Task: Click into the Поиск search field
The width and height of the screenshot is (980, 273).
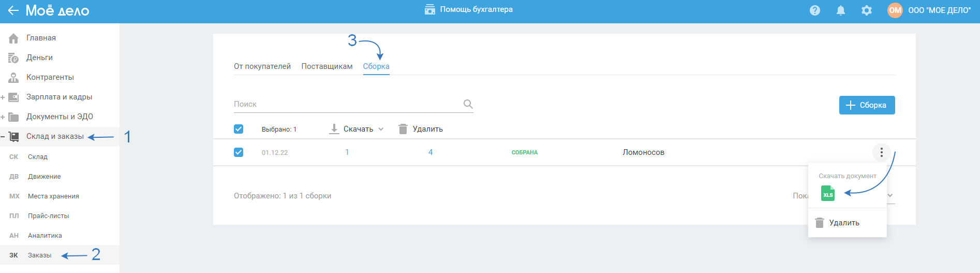Action: coord(347,104)
